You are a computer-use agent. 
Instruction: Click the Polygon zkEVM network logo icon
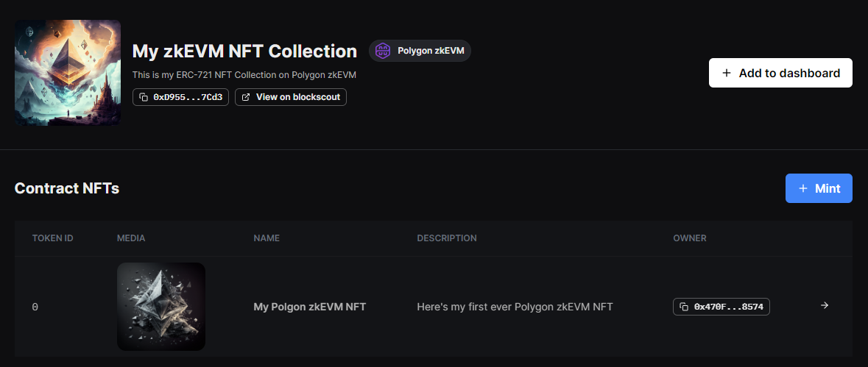pos(383,51)
